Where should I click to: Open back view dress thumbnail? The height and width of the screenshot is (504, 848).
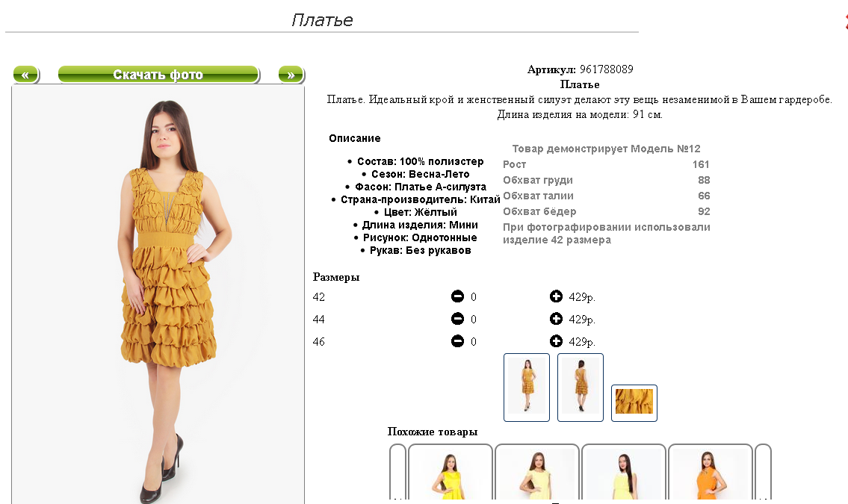click(x=581, y=388)
